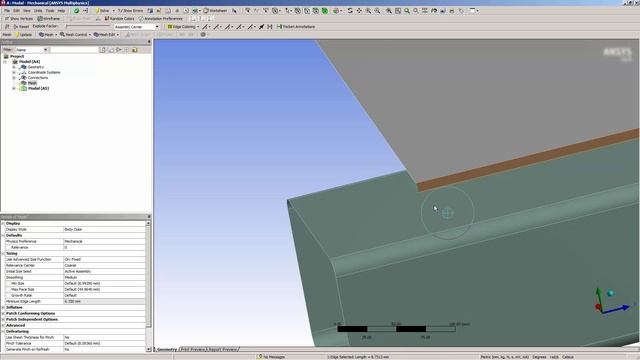Click the green checkmark toolbar icon
The image size is (640, 360).
click(x=76, y=11)
